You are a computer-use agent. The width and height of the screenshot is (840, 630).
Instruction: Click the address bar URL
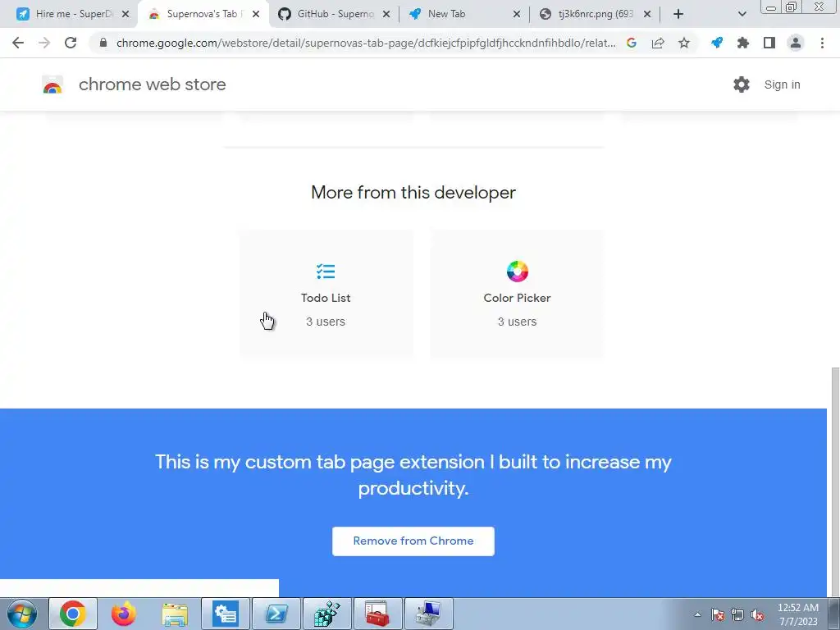pyautogui.click(x=366, y=43)
